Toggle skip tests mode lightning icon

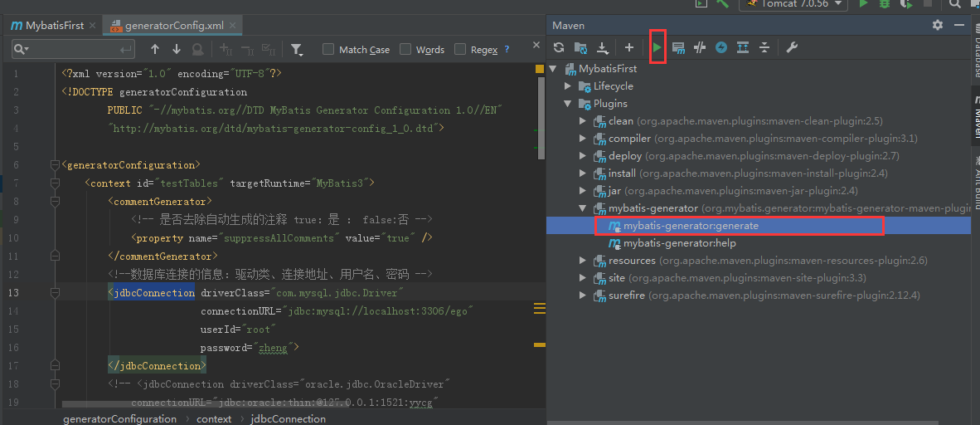[721, 47]
